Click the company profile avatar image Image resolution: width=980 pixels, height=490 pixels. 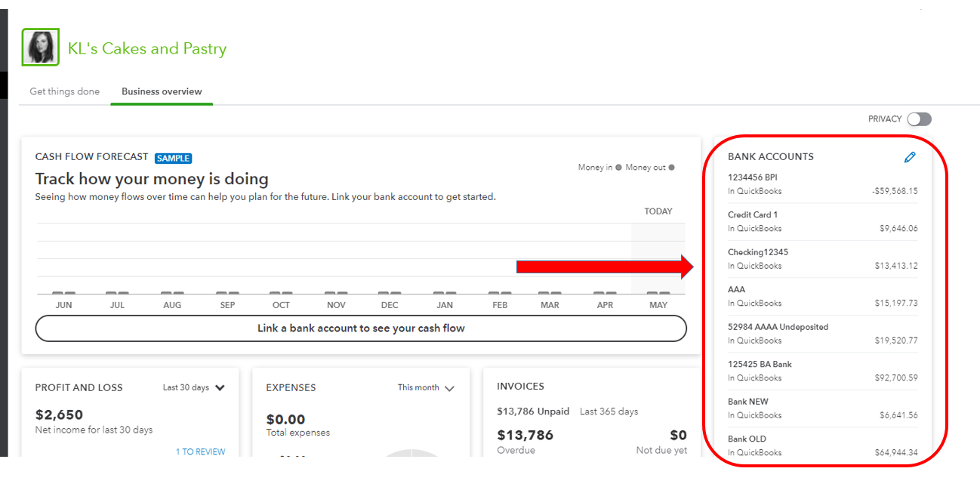pos(40,46)
